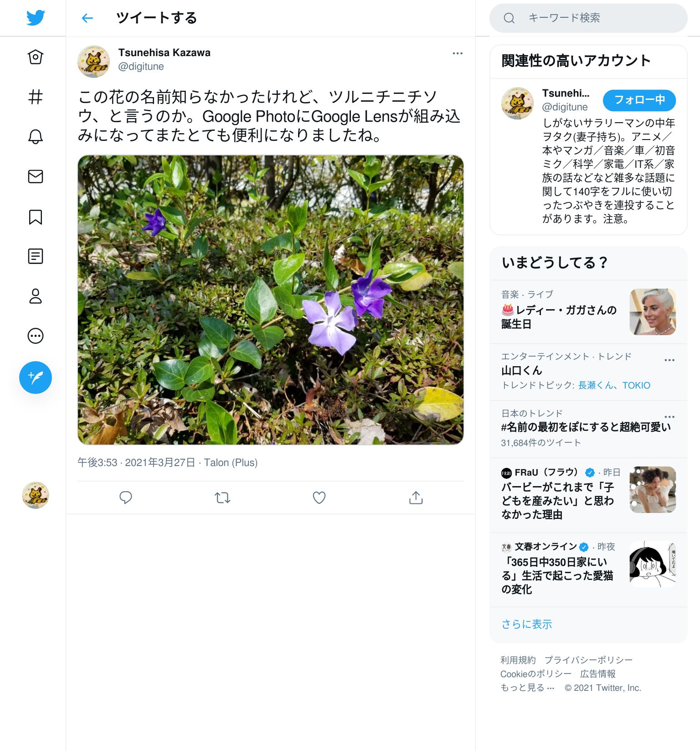
Task: Open the Lists icon in sidebar
Action: (36, 256)
